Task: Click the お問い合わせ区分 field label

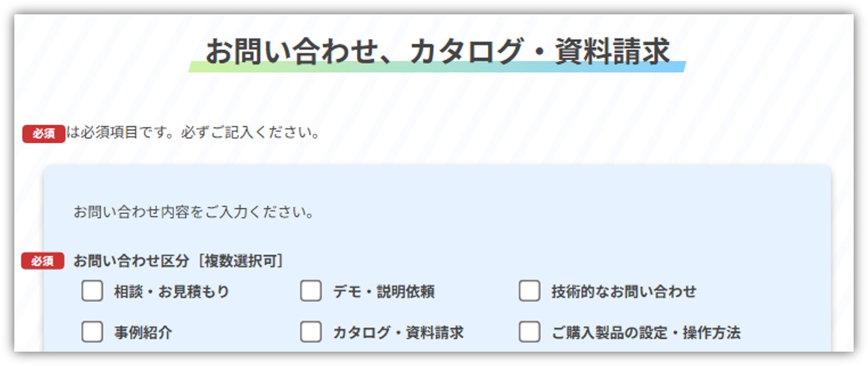Action: click(130, 261)
